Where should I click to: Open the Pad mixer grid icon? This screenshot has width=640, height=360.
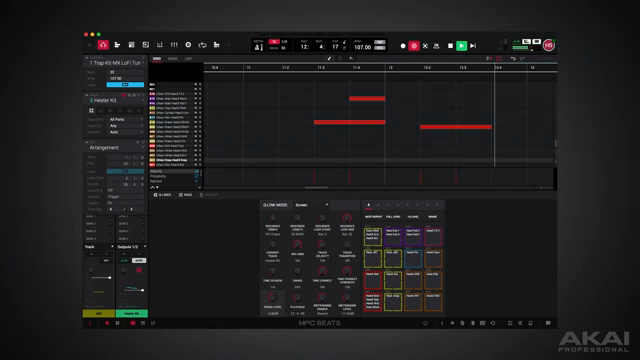[x=131, y=45]
